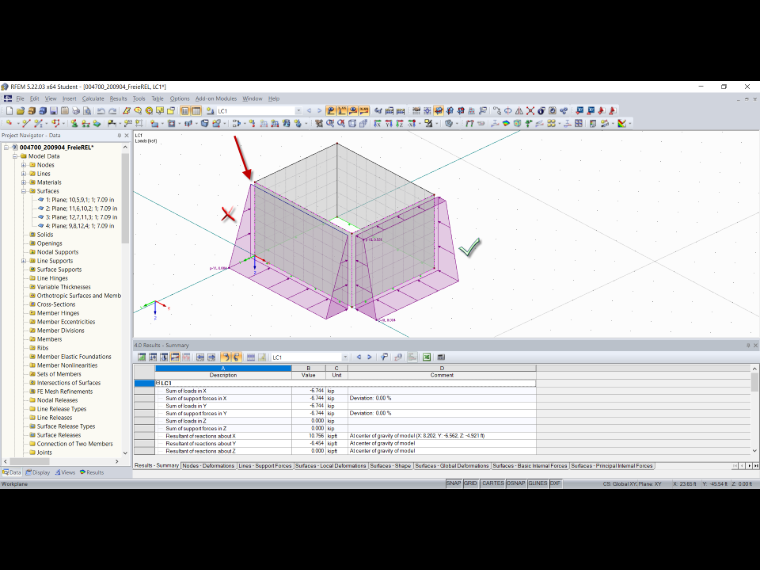Click the New node tool icon

[x=9, y=124]
